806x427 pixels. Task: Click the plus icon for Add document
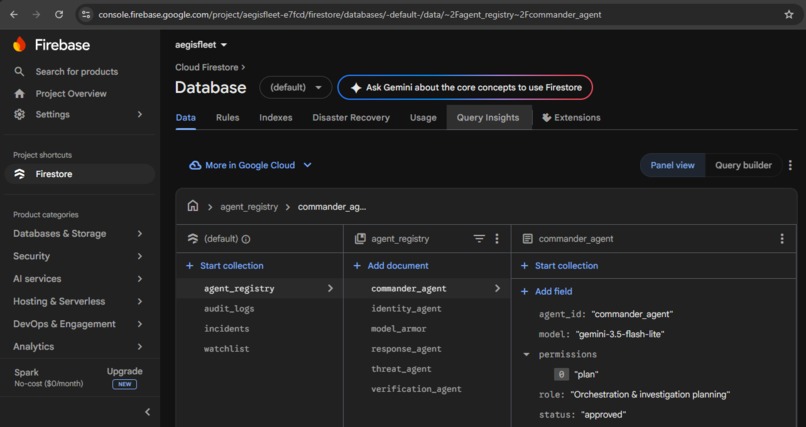(x=357, y=266)
